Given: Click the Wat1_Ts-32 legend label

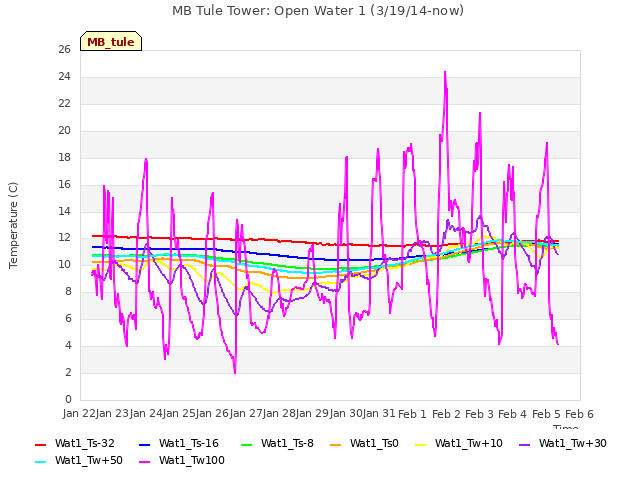Looking at the screenshot, I should 84,443.
